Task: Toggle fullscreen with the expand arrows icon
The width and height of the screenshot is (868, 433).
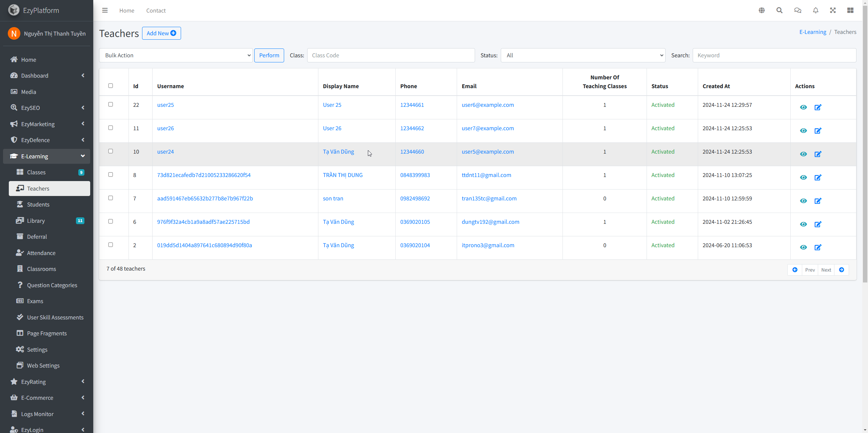Action: [x=833, y=11]
